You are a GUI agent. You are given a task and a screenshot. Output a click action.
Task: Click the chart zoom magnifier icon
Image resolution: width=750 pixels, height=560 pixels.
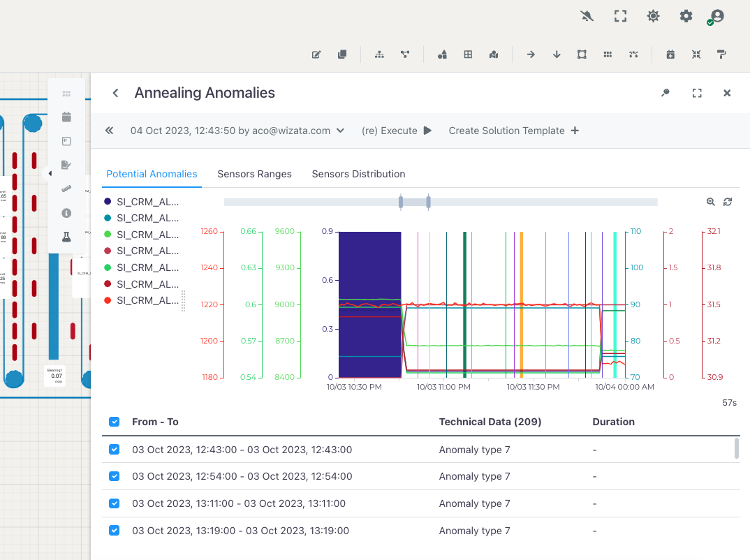click(x=711, y=202)
